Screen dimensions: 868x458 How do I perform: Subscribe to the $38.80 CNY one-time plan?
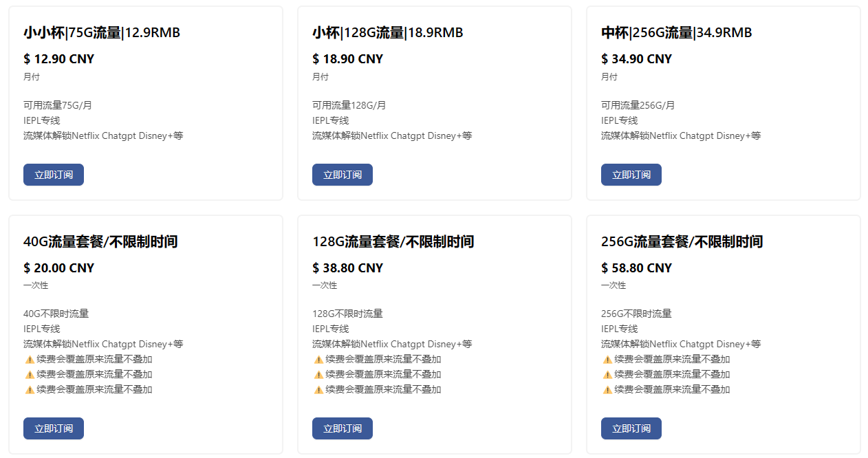[343, 428]
